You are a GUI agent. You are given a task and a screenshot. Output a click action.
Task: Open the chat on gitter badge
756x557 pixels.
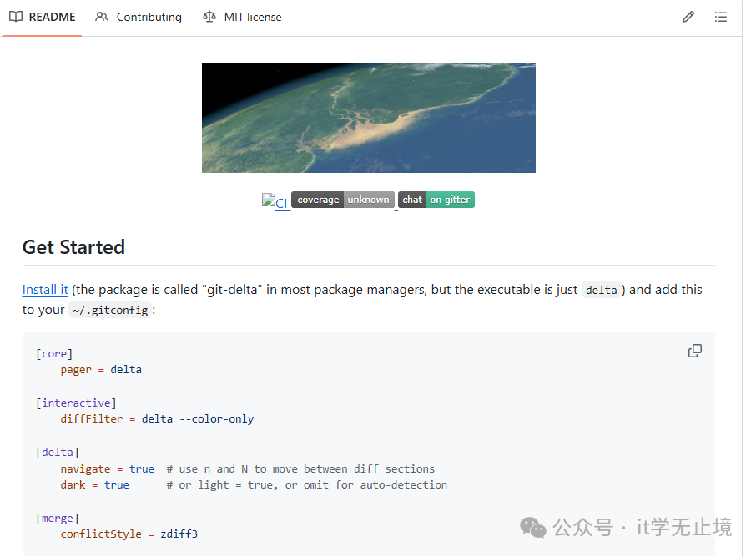[436, 200]
